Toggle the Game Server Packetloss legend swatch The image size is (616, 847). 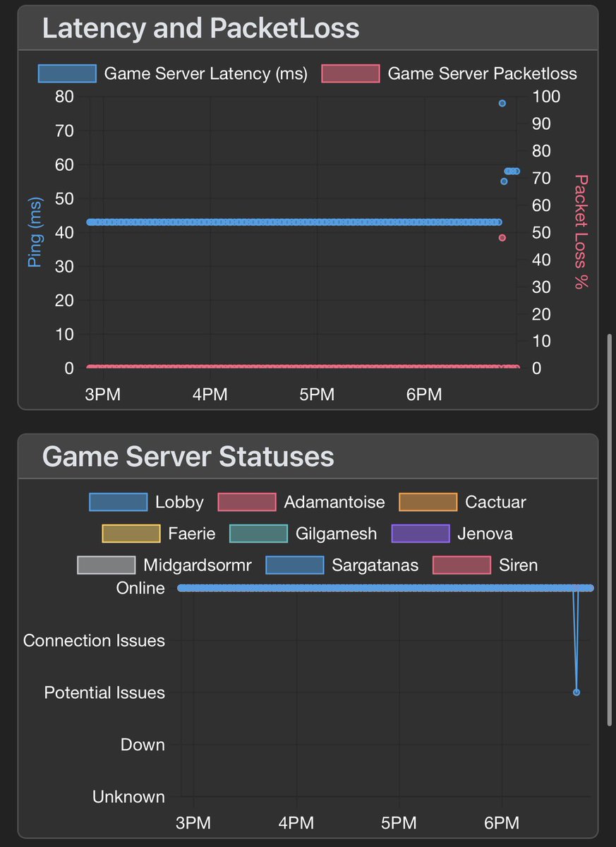click(x=351, y=73)
